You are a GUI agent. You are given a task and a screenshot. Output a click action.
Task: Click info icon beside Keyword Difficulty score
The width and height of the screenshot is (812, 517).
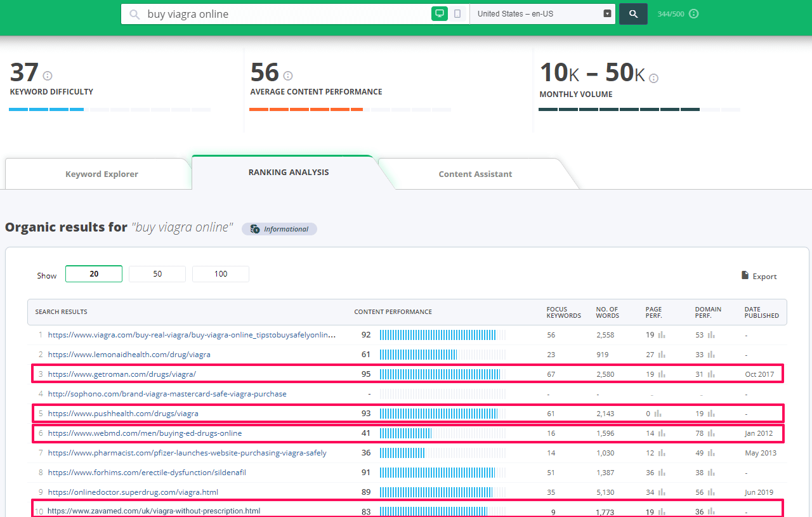click(48, 76)
